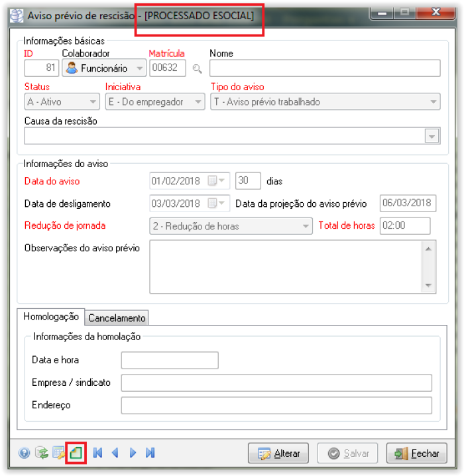Select the Homologação tab
Image resolution: width=464 pixels, height=476 pixels.
(51, 317)
